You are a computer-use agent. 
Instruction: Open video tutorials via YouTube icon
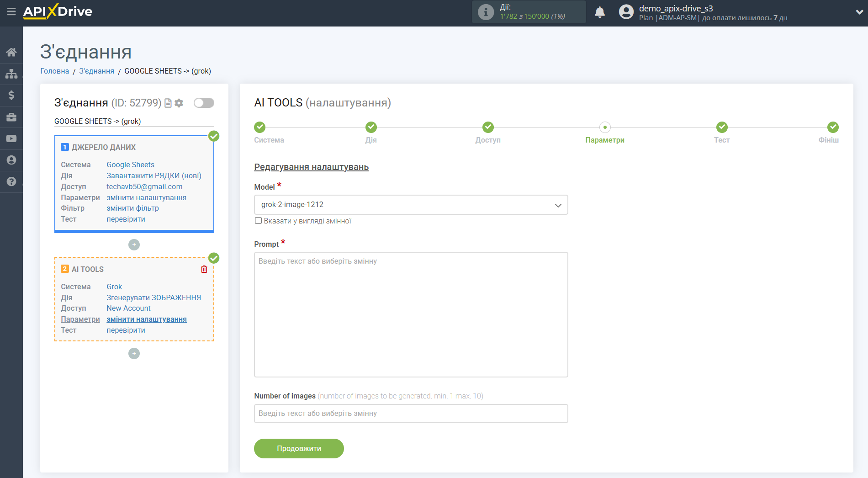point(11,138)
